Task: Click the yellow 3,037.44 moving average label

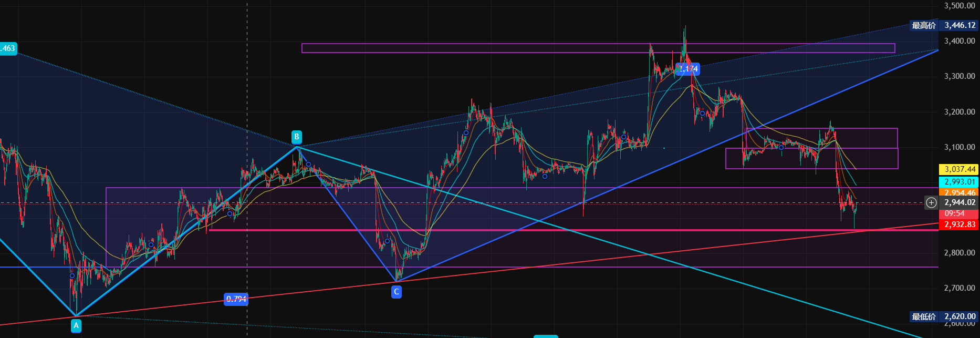Action: click(958, 169)
